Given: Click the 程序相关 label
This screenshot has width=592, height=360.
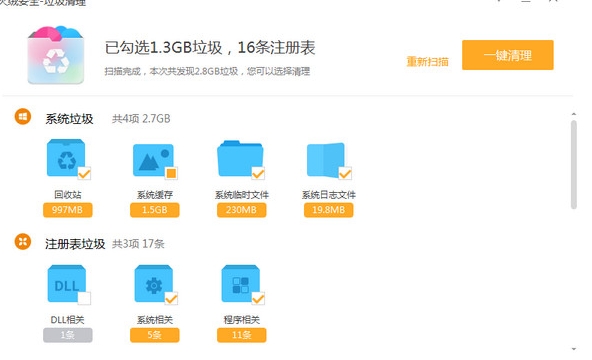Looking at the screenshot, I should 242,320.
